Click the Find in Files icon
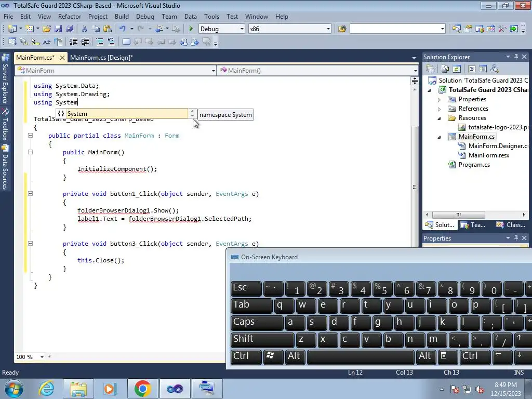The image size is (532, 399). [x=342, y=29]
